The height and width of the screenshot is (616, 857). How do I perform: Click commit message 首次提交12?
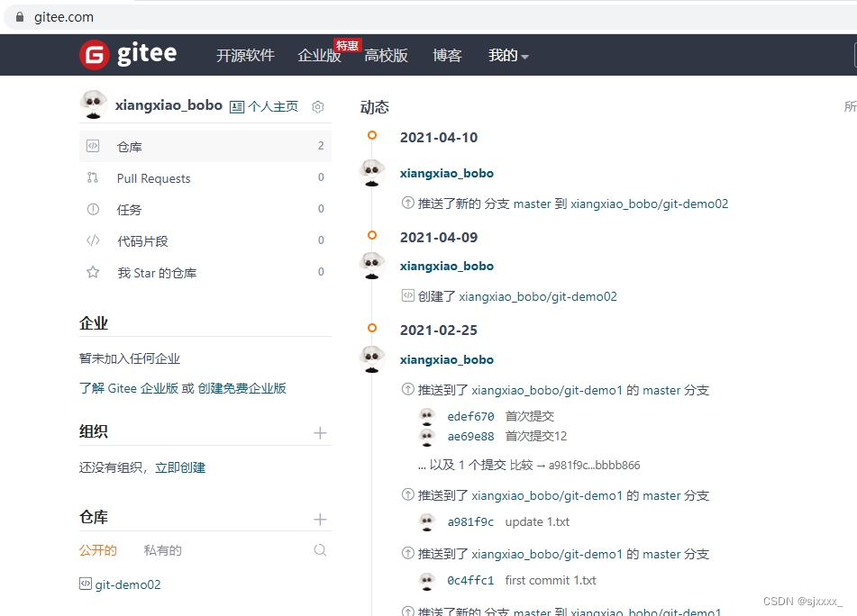pos(536,436)
